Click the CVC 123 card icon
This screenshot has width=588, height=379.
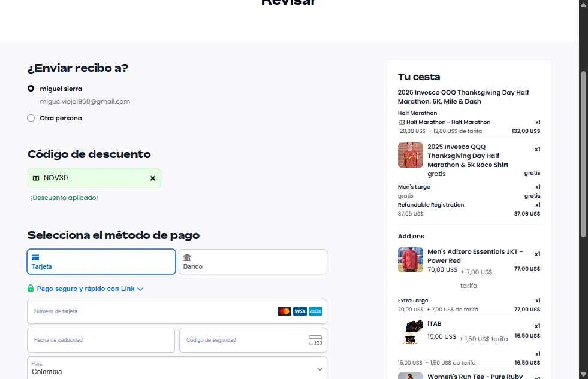click(315, 340)
